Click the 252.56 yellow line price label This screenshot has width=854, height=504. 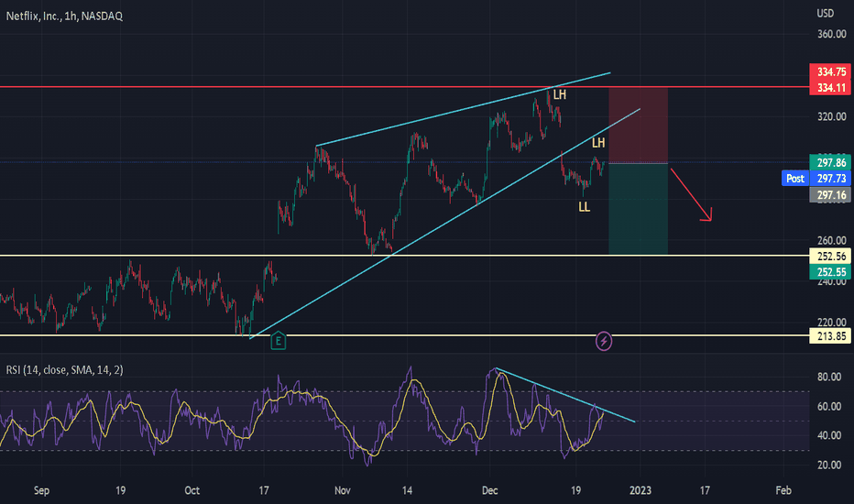click(831, 256)
